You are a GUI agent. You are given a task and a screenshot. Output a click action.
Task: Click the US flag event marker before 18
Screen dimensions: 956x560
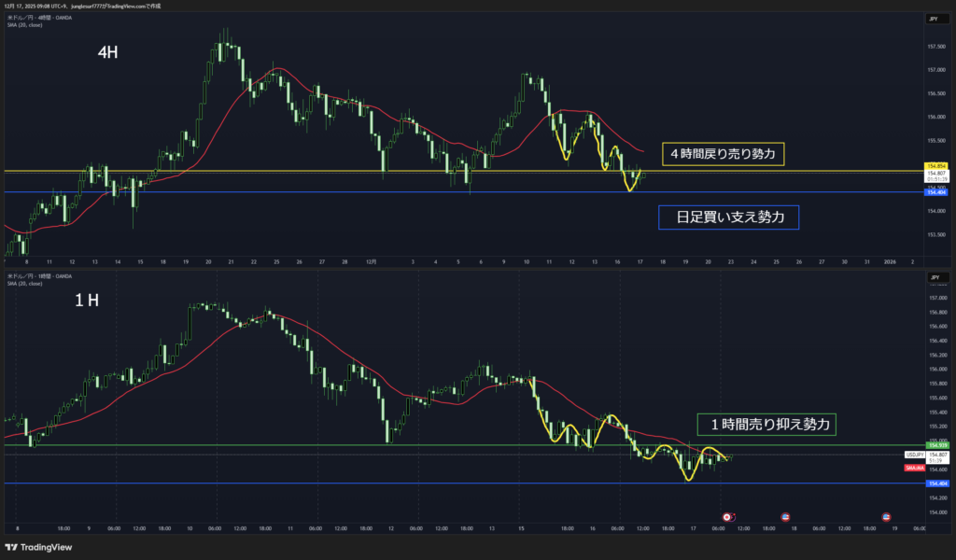coord(785,516)
